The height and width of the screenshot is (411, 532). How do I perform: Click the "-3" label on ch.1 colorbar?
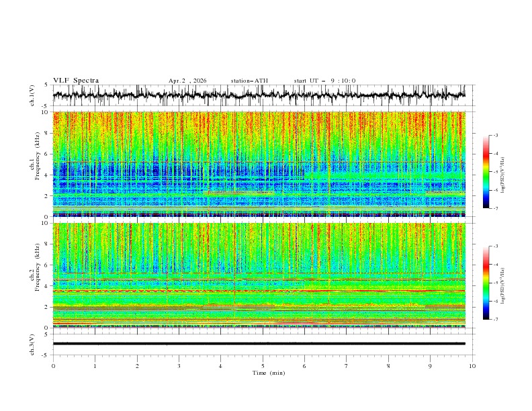495,135
